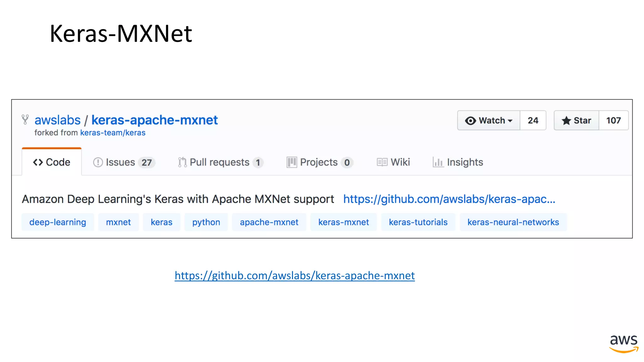Select the keras-tutorials topic tag
The image size is (644, 362).
418,222
